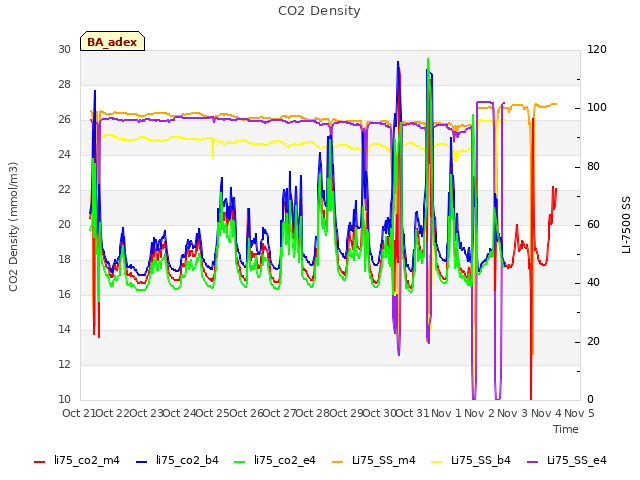
Task: Click the purple Li75_SS_e4 legend swatch
Action: click(x=533, y=462)
